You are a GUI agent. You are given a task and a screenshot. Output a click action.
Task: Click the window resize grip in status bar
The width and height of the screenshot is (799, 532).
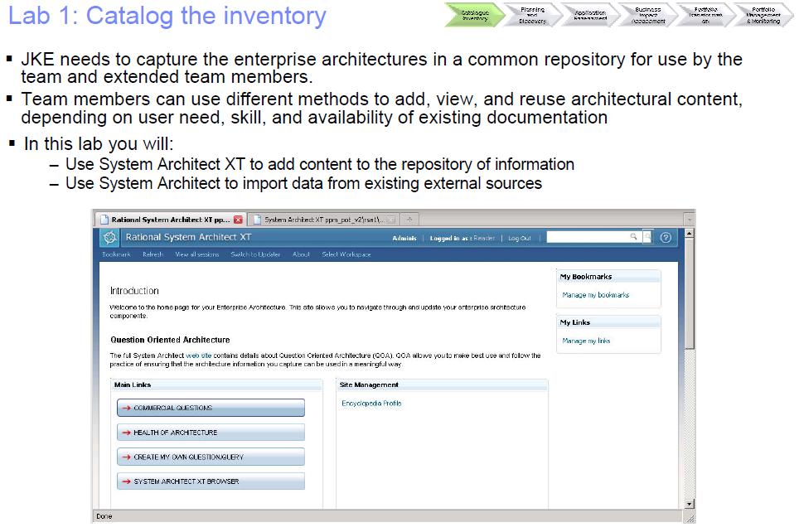tap(690, 518)
